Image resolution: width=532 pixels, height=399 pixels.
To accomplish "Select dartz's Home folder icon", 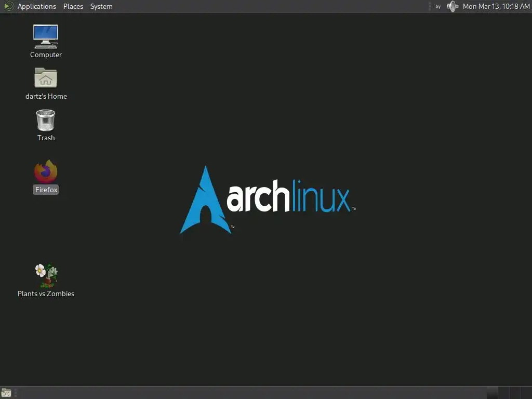I will [x=46, y=78].
